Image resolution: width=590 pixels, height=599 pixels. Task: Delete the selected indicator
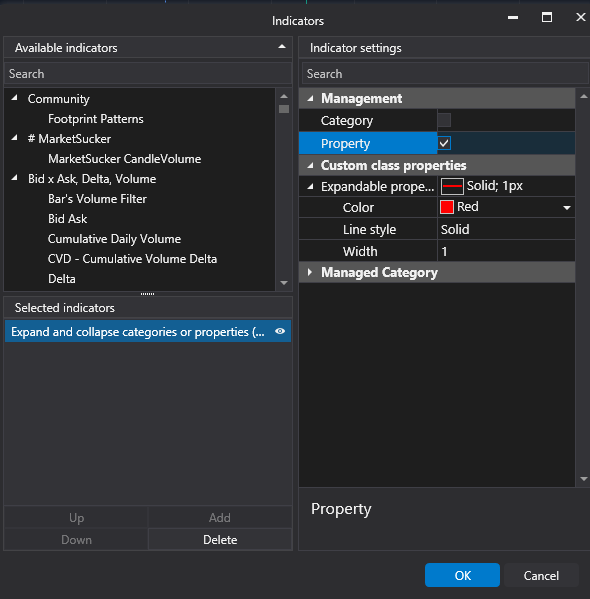(x=220, y=539)
